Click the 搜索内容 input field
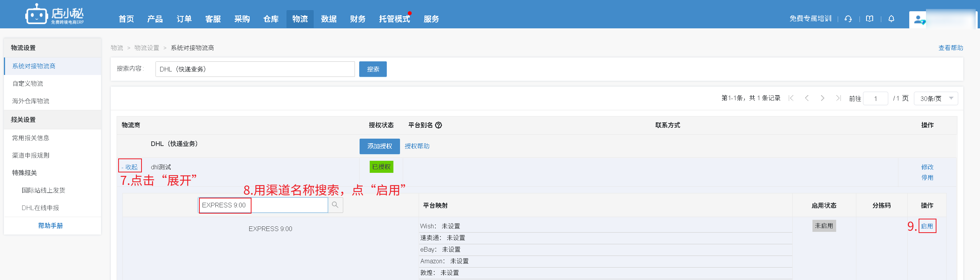The image size is (980, 280). tap(255, 69)
